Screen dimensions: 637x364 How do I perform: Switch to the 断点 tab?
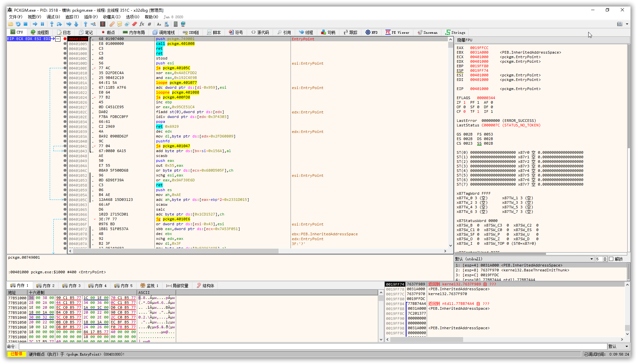[108, 32]
